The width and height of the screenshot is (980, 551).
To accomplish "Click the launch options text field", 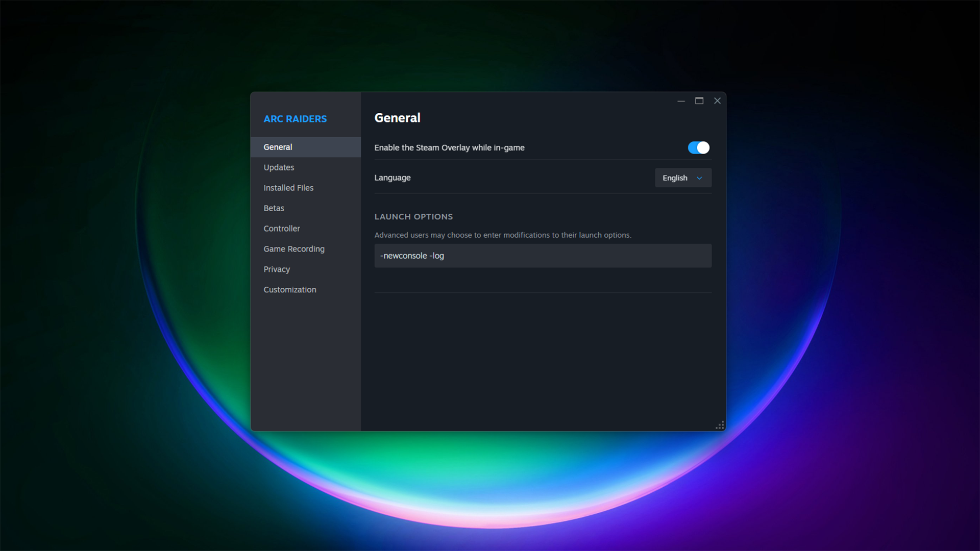I will coord(543,256).
